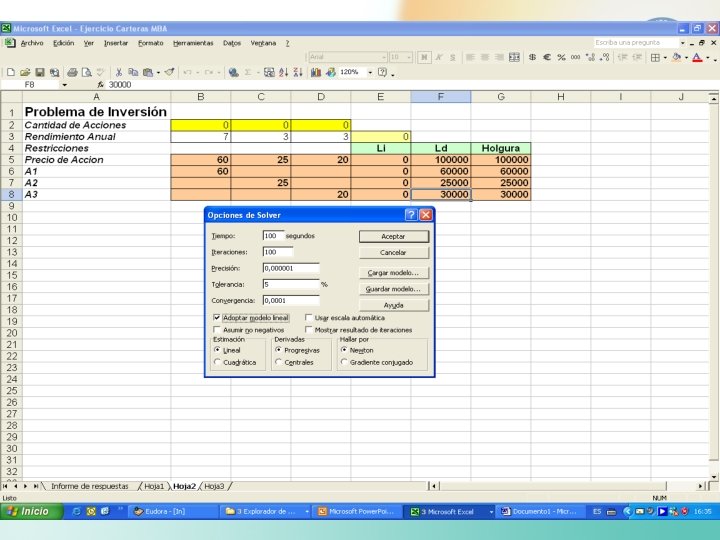Select the Cut scissors icon
This screenshot has width=720, height=540.
click(118, 72)
